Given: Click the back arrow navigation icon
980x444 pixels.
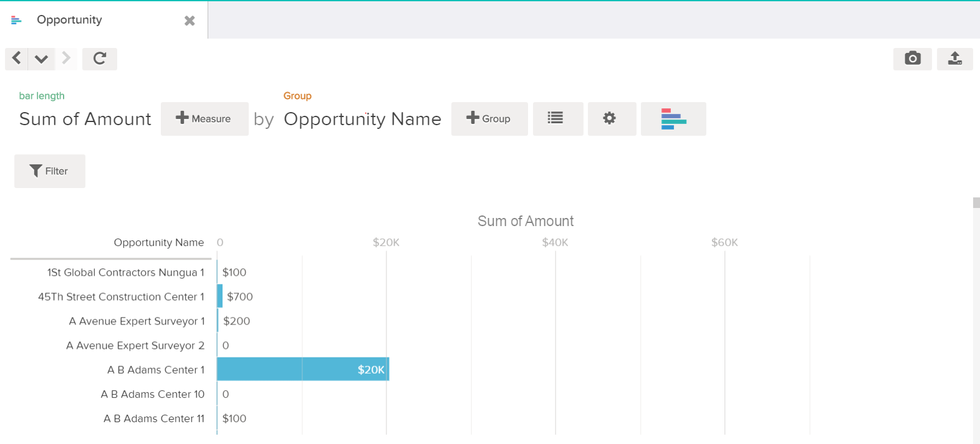Looking at the screenshot, I should 17,59.
